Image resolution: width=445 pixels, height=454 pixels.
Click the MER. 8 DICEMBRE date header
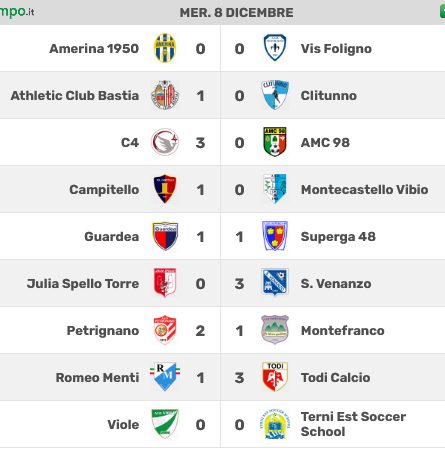[x=237, y=13]
